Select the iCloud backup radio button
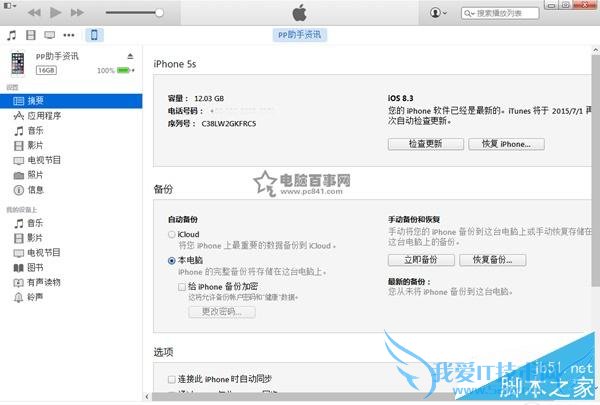The image size is (600, 405). [x=171, y=234]
